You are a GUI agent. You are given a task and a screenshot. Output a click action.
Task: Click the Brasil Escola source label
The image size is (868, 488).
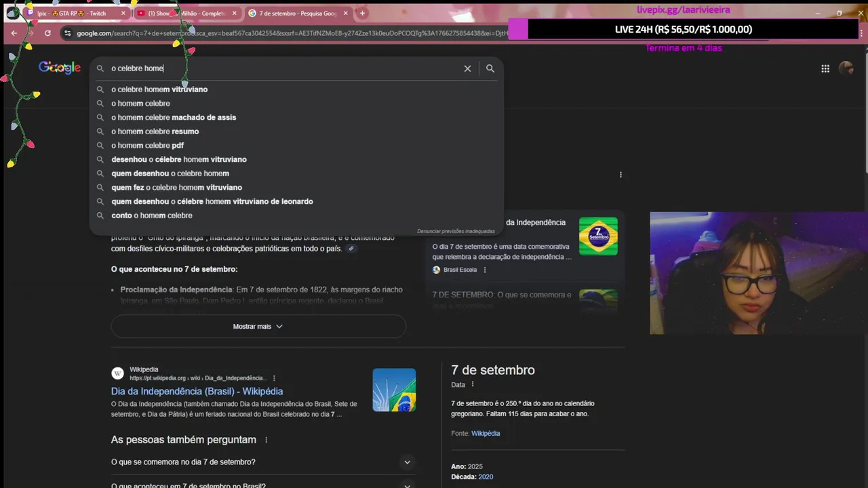coord(460,270)
